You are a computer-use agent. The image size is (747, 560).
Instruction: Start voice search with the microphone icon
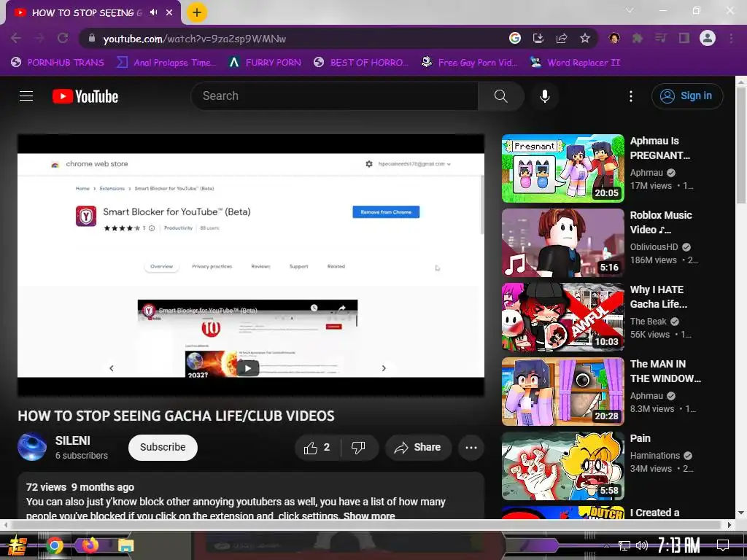pos(544,96)
